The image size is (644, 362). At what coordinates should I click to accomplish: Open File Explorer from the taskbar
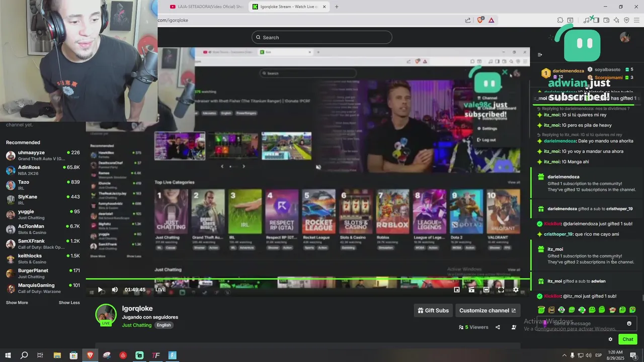(57, 355)
